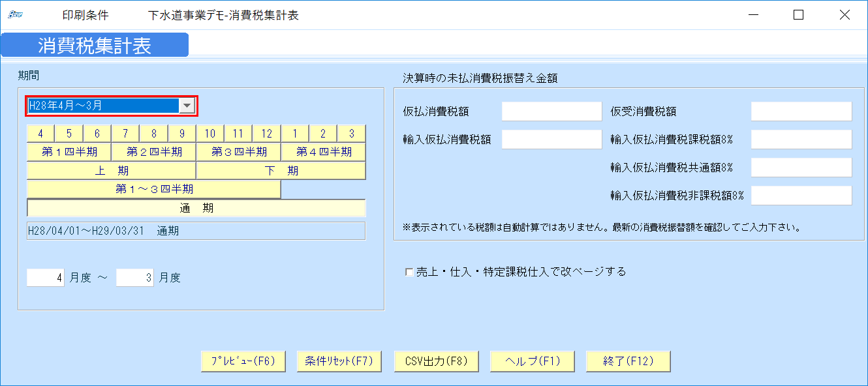
Task: Click CSV出力(F8) to export CSV
Action: point(435,361)
